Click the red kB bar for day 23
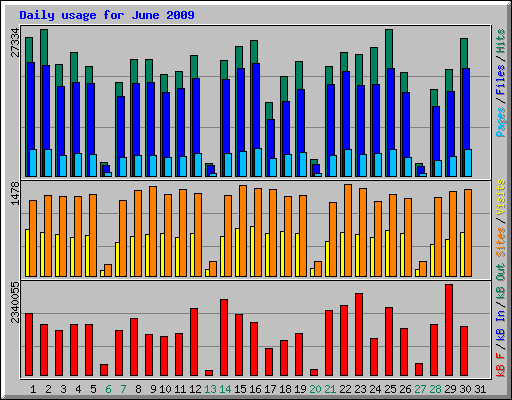 359,335
